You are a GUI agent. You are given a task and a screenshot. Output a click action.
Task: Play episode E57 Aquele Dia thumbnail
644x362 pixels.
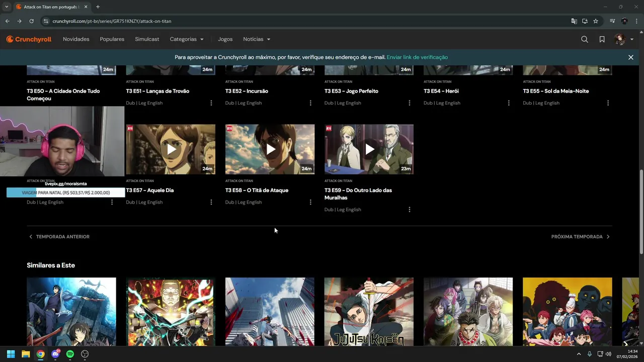coord(171,149)
